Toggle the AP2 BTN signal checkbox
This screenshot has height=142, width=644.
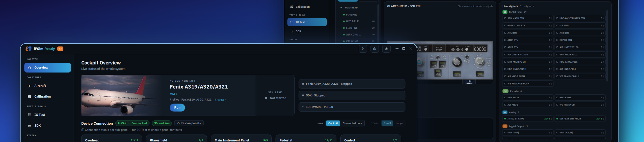tap(557, 33)
